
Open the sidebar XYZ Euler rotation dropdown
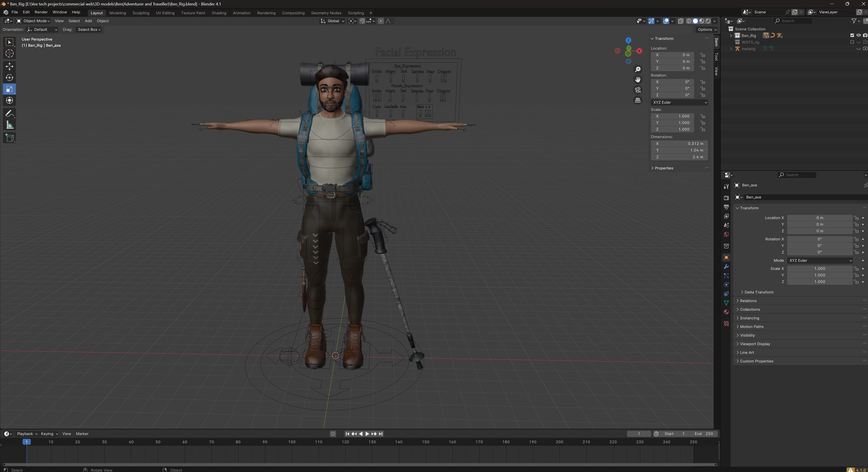pos(679,103)
